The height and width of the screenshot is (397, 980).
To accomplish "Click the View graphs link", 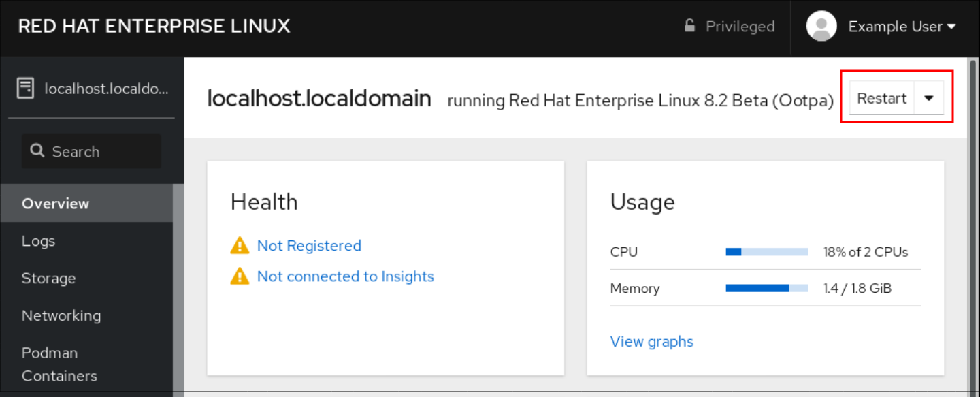I will pos(651,342).
